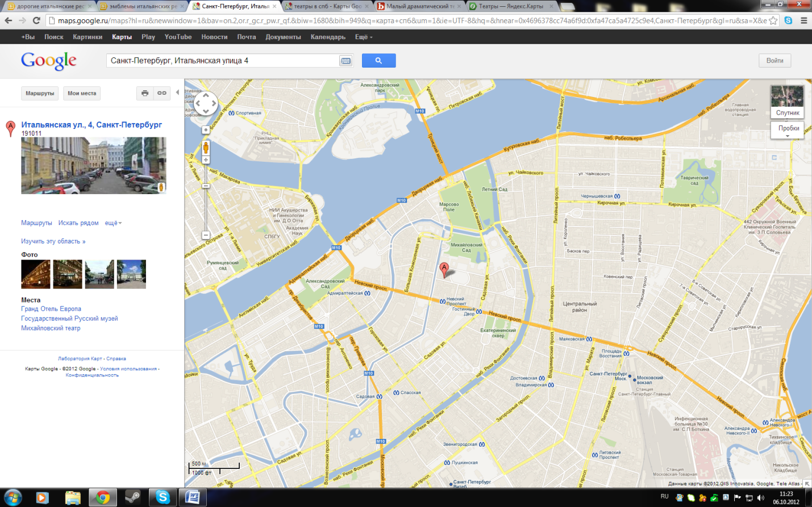The height and width of the screenshot is (507, 812).
Task: Open Street View pegman on the street photo
Action: pos(161,187)
